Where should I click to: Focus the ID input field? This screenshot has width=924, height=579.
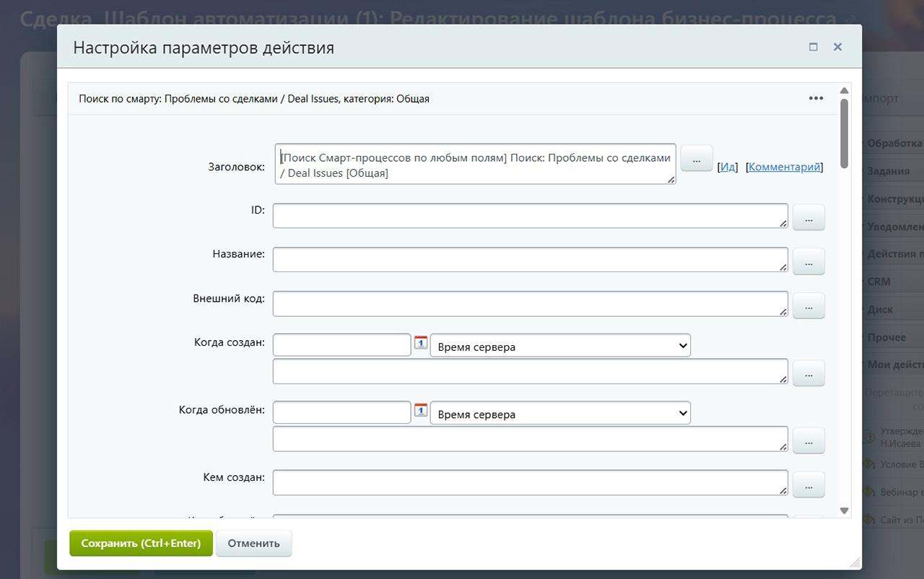(530, 216)
